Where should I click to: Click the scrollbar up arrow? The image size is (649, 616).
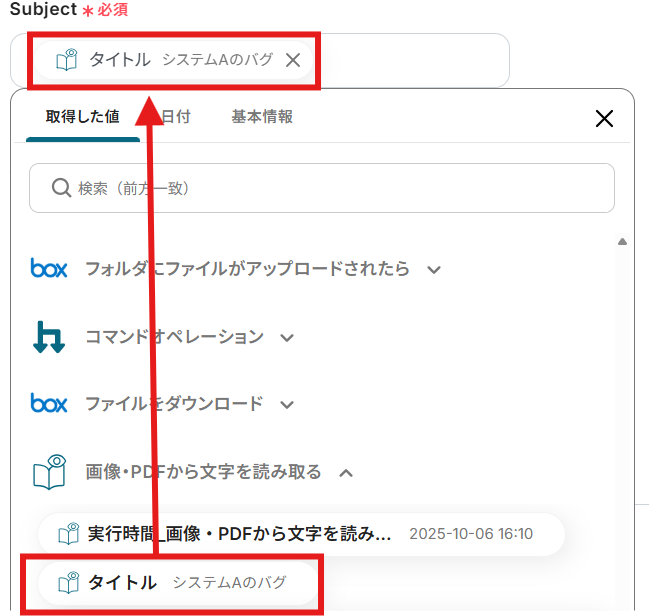[x=622, y=242]
